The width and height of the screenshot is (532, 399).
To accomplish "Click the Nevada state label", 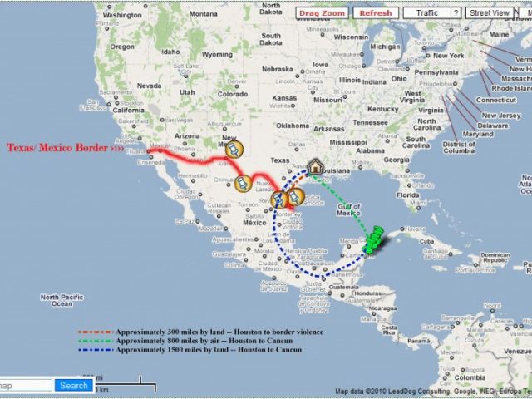I will [149, 86].
